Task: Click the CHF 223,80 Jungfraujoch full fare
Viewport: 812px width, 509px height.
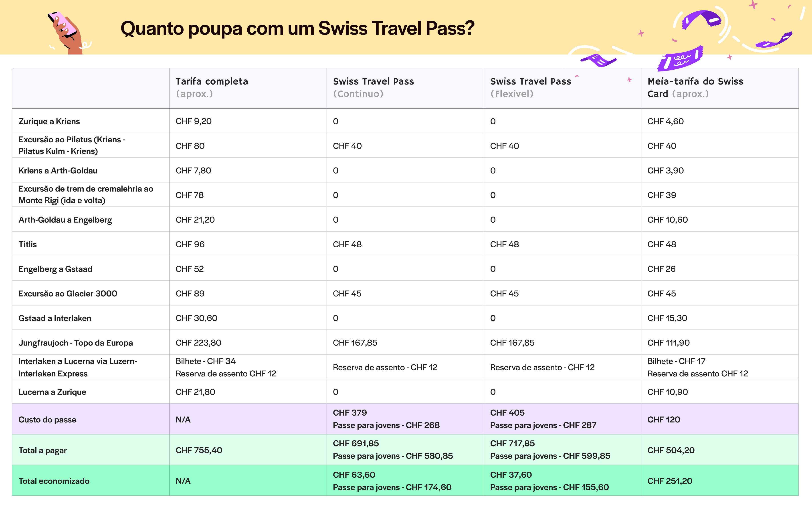Action: [198, 343]
